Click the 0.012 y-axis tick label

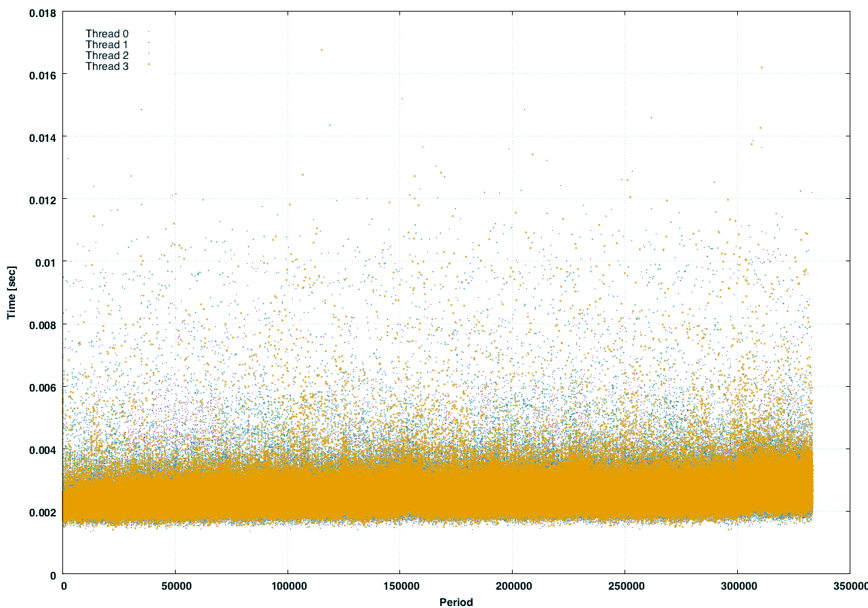[42, 199]
